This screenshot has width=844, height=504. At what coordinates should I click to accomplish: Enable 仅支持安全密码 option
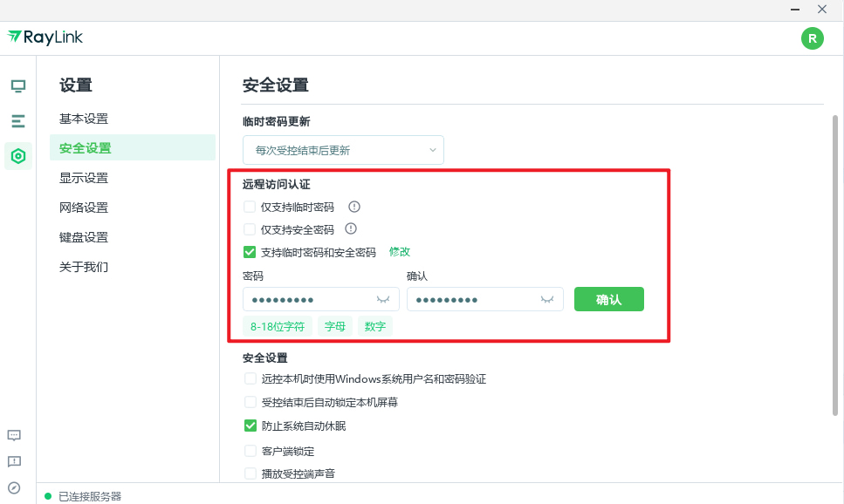click(250, 228)
